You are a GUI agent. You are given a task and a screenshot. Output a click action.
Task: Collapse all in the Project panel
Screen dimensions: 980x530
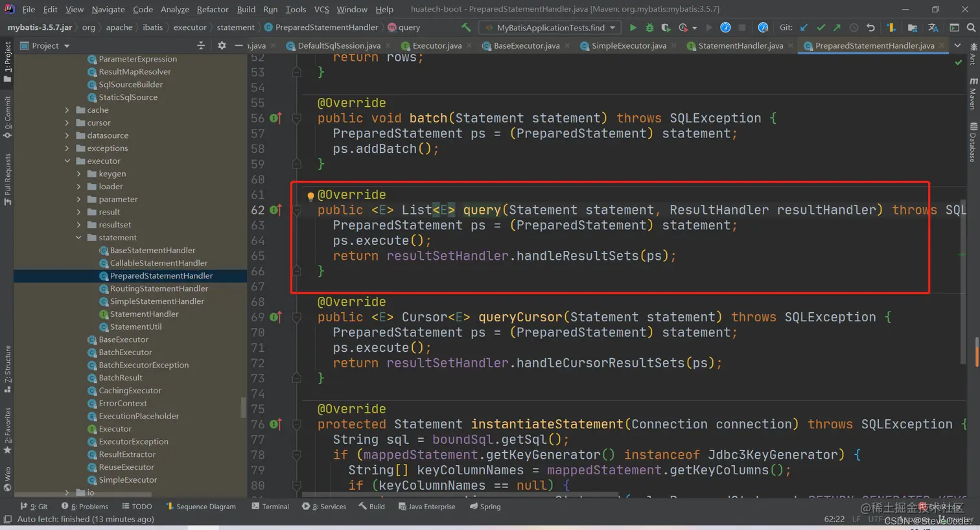pyautogui.click(x=201, y=45)
